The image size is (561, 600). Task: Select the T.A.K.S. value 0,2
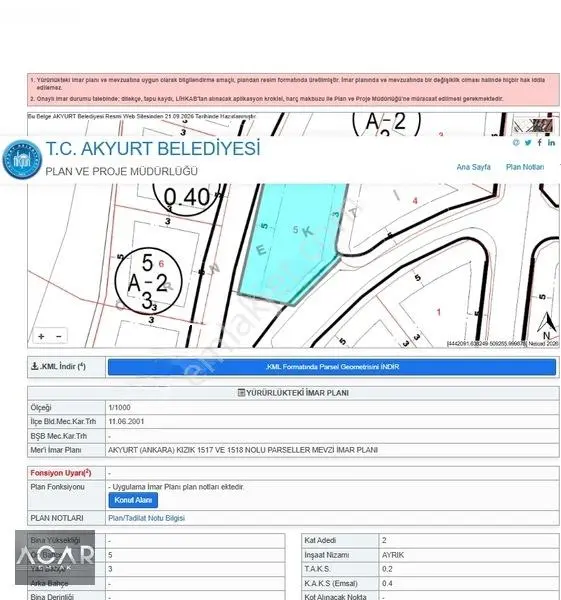pos(387,569)
